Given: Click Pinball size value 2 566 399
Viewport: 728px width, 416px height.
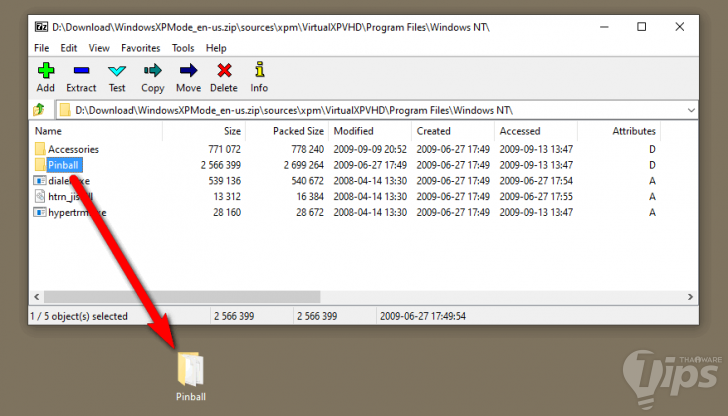Looking at the screenshot, I should [221, 165].
